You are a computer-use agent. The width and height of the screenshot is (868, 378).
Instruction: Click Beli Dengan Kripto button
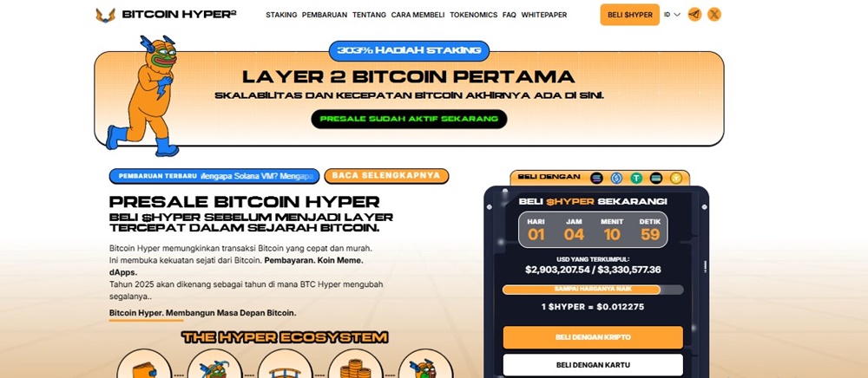click(593, 337)
